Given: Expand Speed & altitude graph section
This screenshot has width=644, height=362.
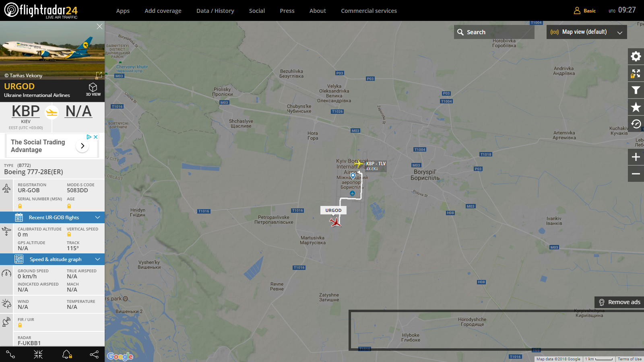Looking at the screenshot, I should coord(52,259).
